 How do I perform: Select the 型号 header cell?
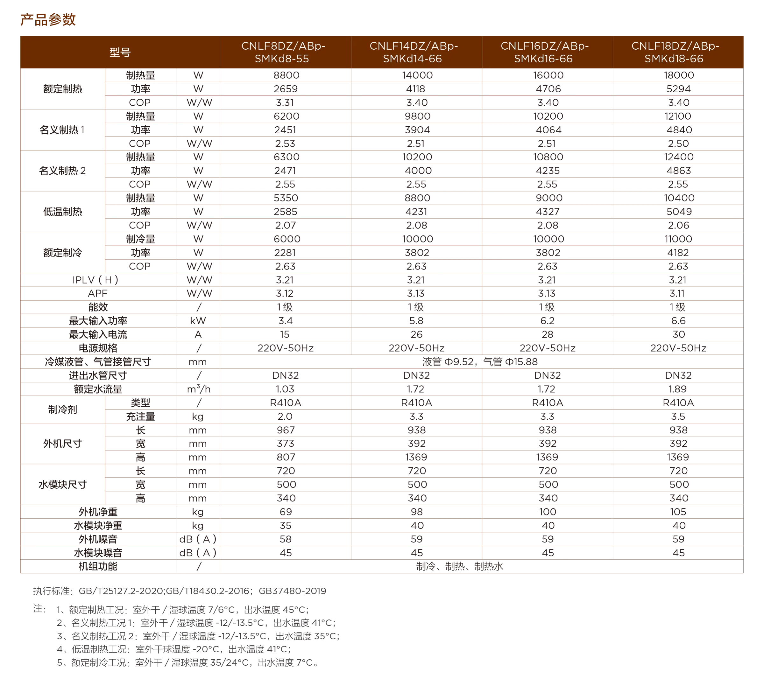120,52
